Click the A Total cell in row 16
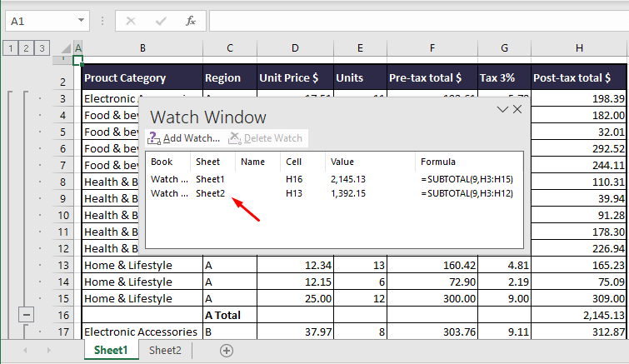 coord(230,315)
